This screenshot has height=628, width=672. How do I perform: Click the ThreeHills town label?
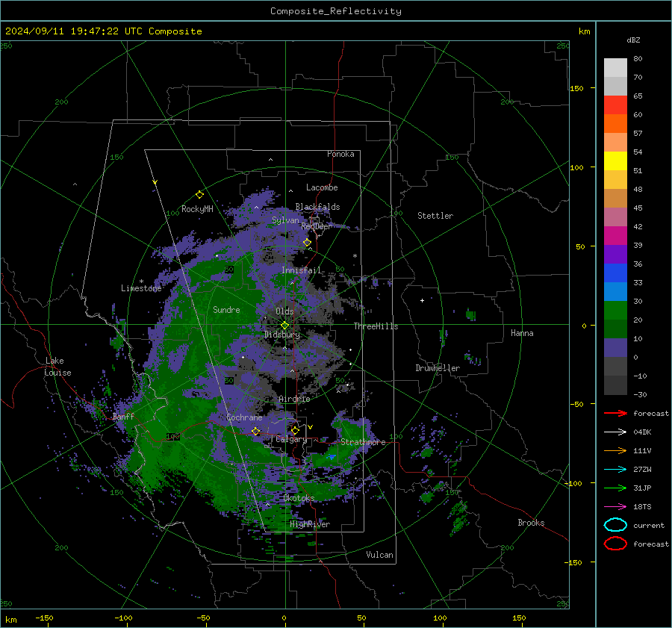coord(376,326)
